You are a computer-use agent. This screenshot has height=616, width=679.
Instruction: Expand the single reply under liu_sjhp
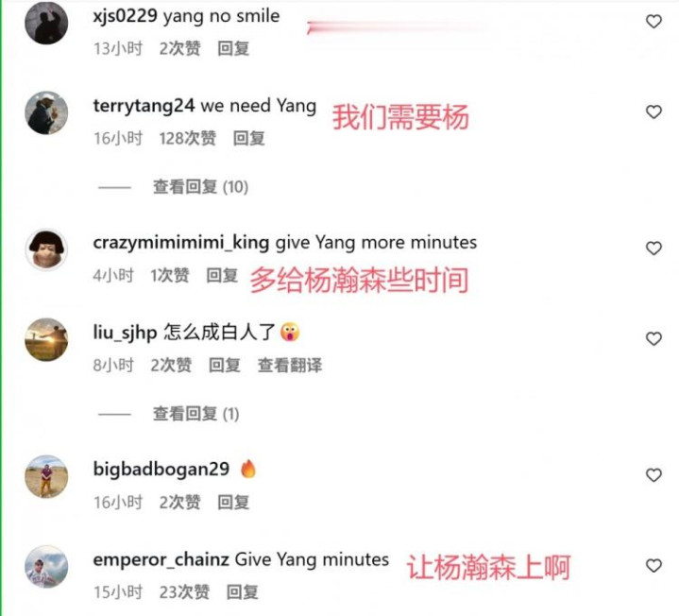tap(195, 414)
